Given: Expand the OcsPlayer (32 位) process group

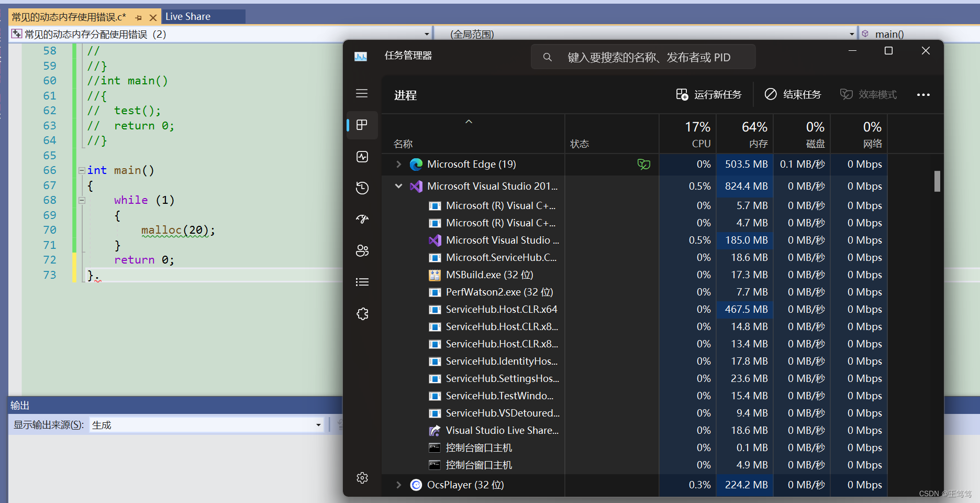Looking at the screenshot, I should click(x=398, y=485).
